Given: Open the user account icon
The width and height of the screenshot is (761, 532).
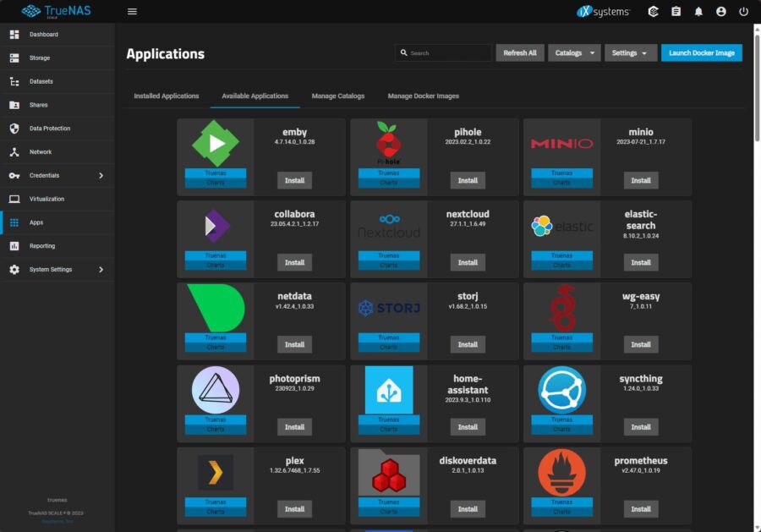Looking at the screenshot, I should [721, 11].
